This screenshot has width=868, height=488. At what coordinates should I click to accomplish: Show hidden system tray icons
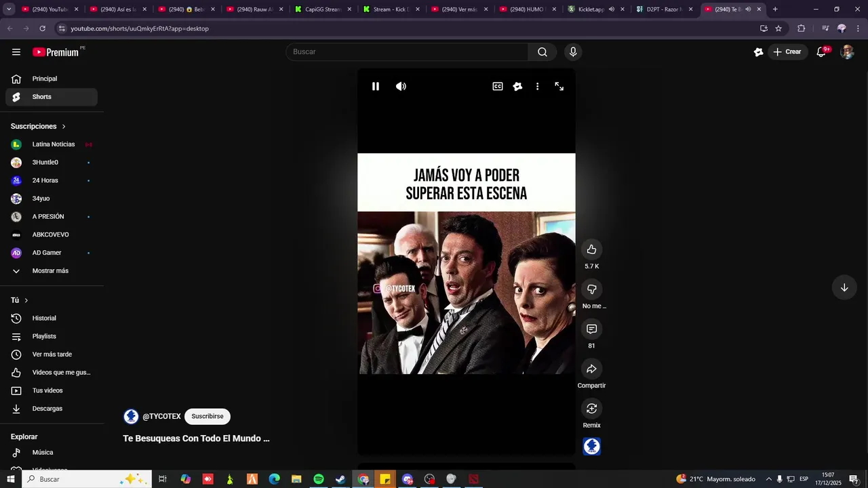point(768,479)
